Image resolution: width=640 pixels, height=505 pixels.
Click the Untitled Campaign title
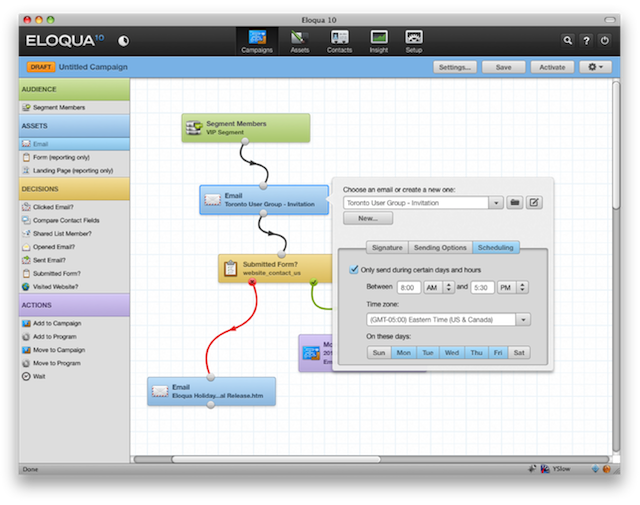coord(93,67)
